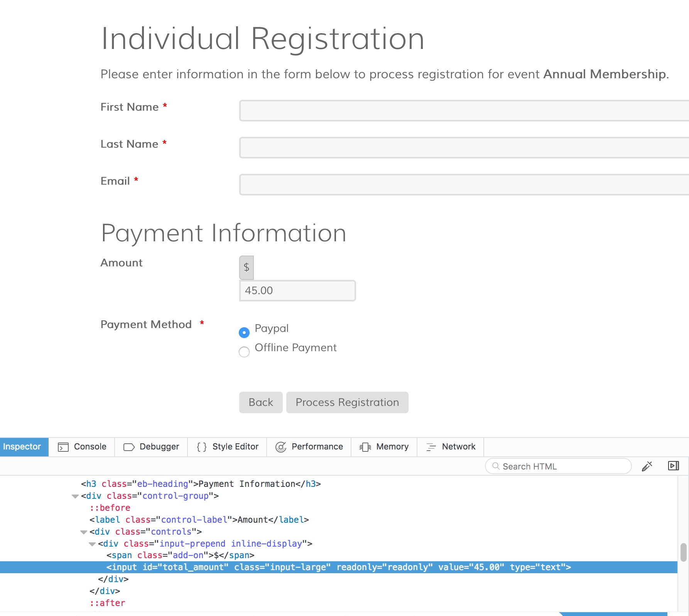Focus the Search HTML field
This screenshot has width=689, height=616.
tap(559, 466)
